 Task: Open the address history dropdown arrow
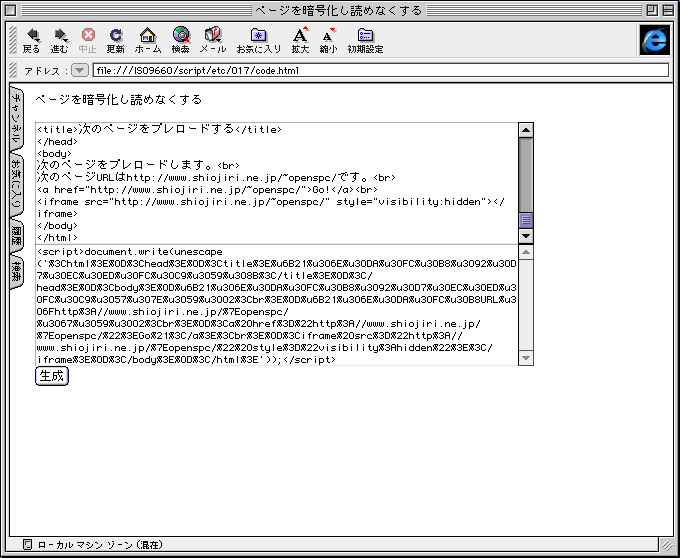pos(80,70)
